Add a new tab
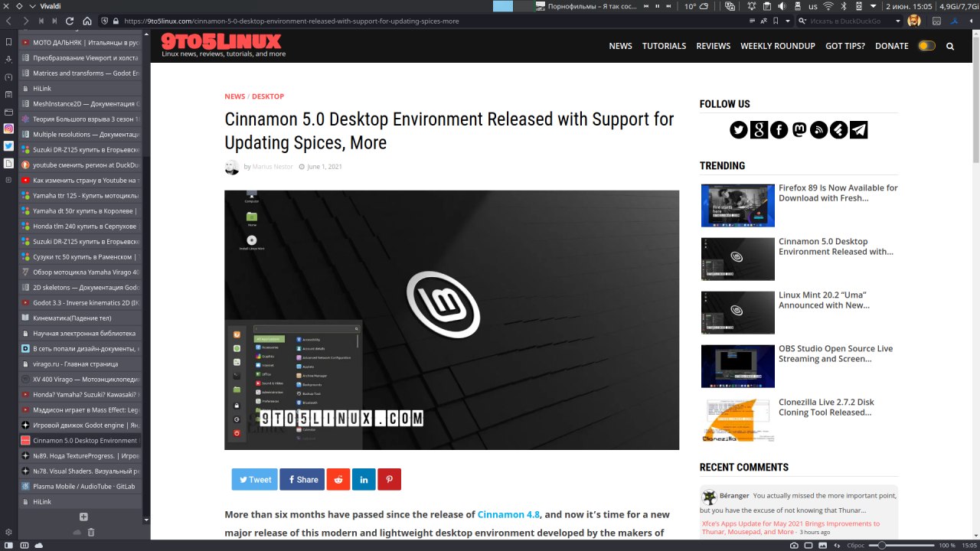Screen dimensions: 980x551 click(83, 517)
